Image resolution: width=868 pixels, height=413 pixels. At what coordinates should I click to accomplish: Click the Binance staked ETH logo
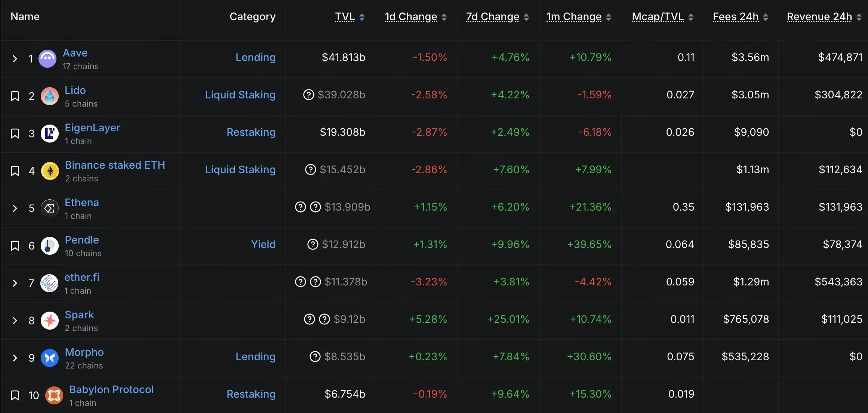(x=50, y=171)
